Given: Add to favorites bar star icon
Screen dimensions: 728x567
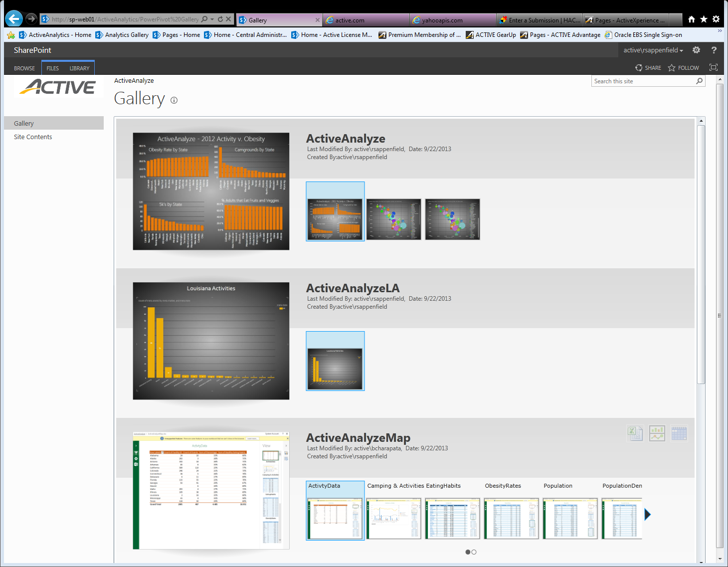Looking at the screenshot, I should click(11, 35).
